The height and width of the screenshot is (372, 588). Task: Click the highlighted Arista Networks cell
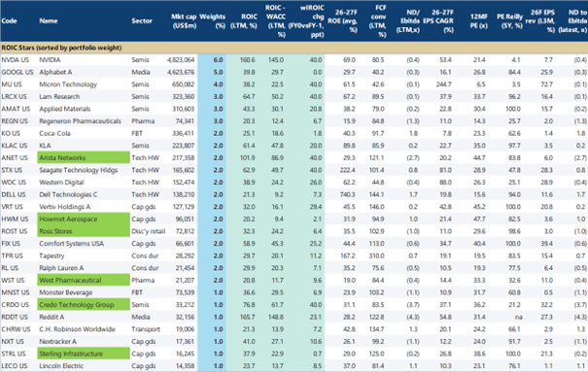[84, 157]
